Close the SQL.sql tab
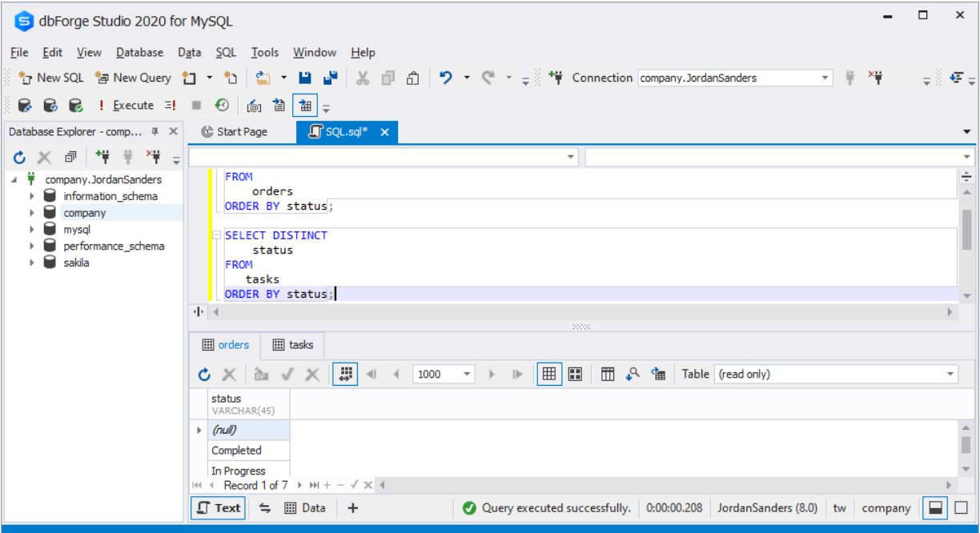The width and height of the screenshot is (980, 533). pos(384,132)
